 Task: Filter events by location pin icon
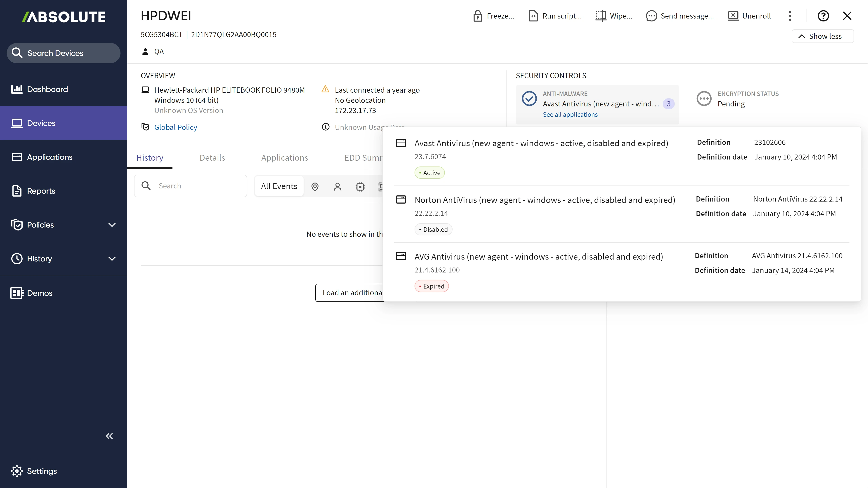[315, 187]
